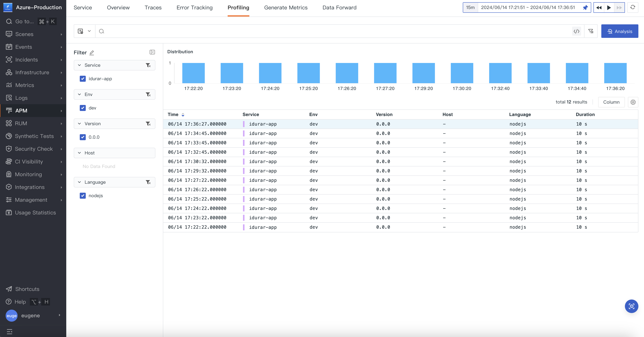
Task: Open the Incidents sidebar item
Action: point(33,60)
